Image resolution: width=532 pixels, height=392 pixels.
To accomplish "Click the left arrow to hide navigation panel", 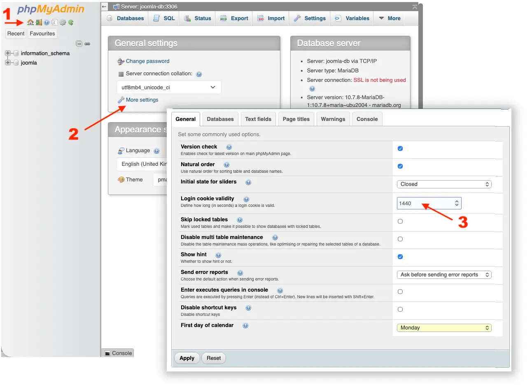I will [x=105, y=7].
